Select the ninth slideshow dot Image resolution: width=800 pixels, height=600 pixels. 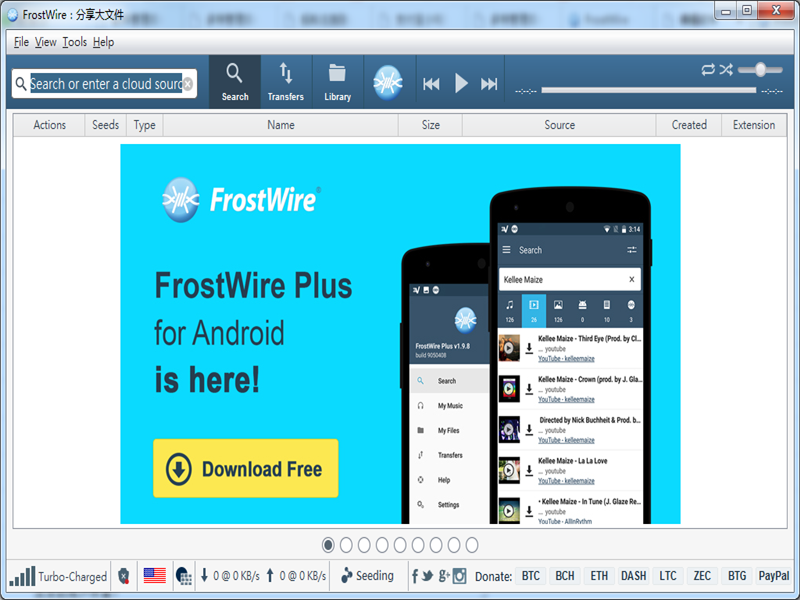[472, 545]
